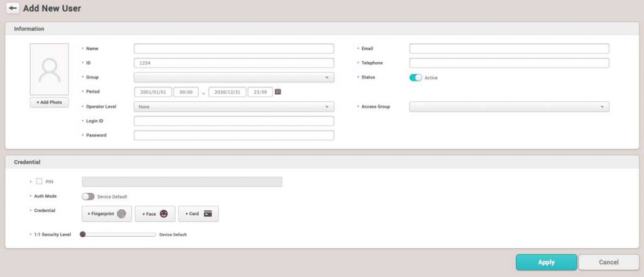The image size is (644, 277).
Task: Focus the Name input field
Action: [233, 48]
